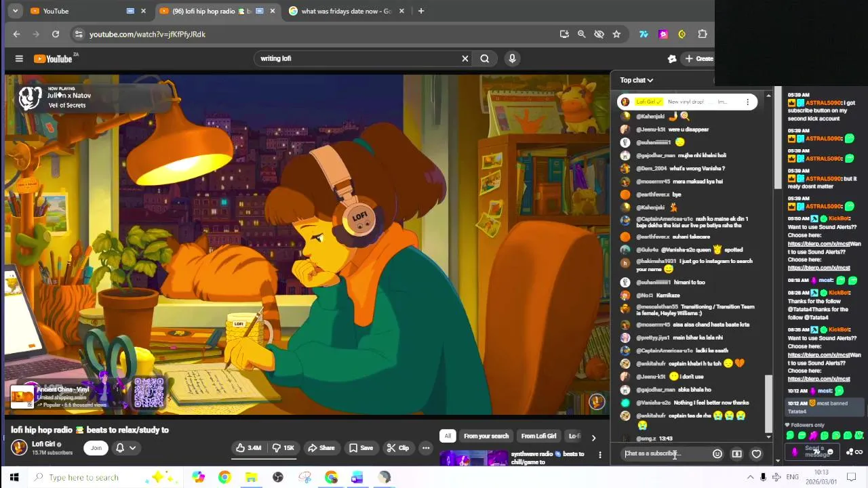The height and width of the screenshot is (488, 868).
Task: Open the Lofi Girl channel avatar
Action: click(x=19, y=447)
